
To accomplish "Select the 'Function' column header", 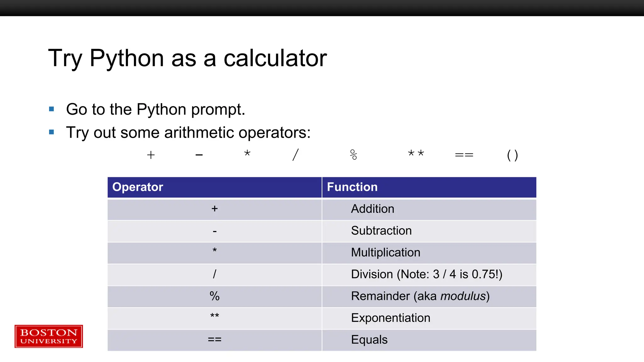I will [352, 187].
